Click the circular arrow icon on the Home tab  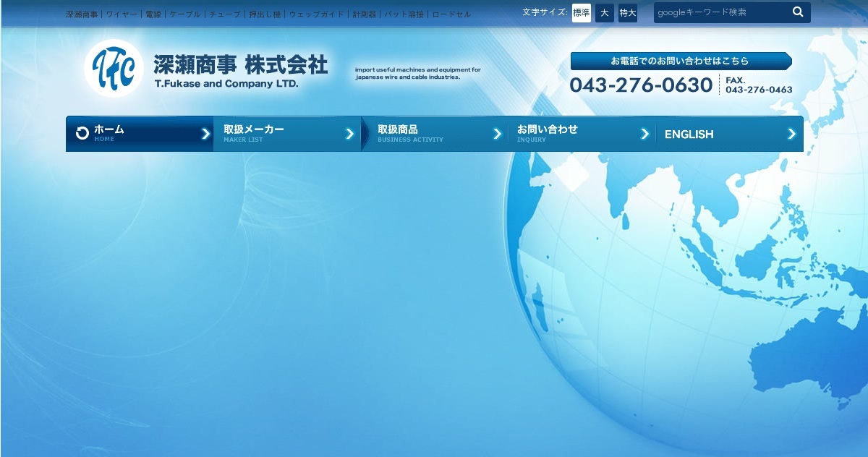coord(82,133)
